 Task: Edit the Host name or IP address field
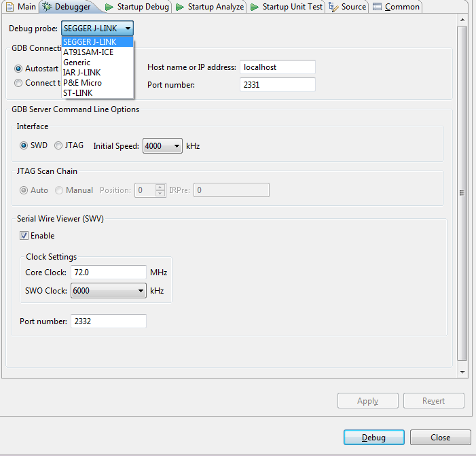[278, 67]
